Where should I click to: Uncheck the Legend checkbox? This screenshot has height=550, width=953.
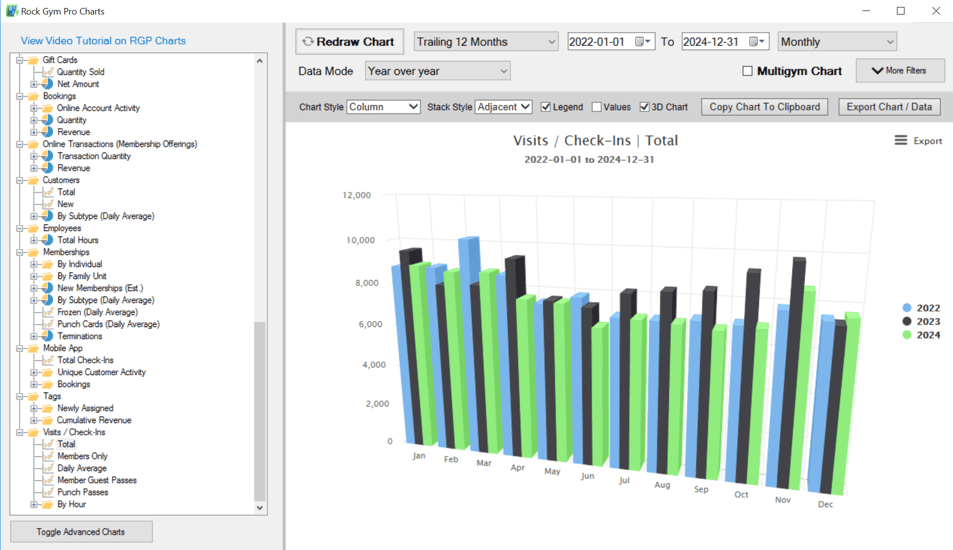546,107
